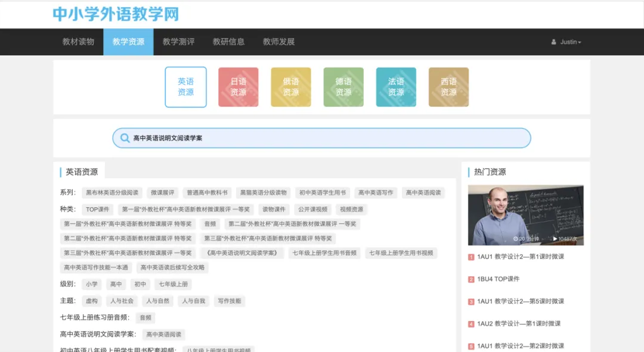Filter level by 高中
Image resolution: width=644 pixels, height=352 pixels.
116,284
